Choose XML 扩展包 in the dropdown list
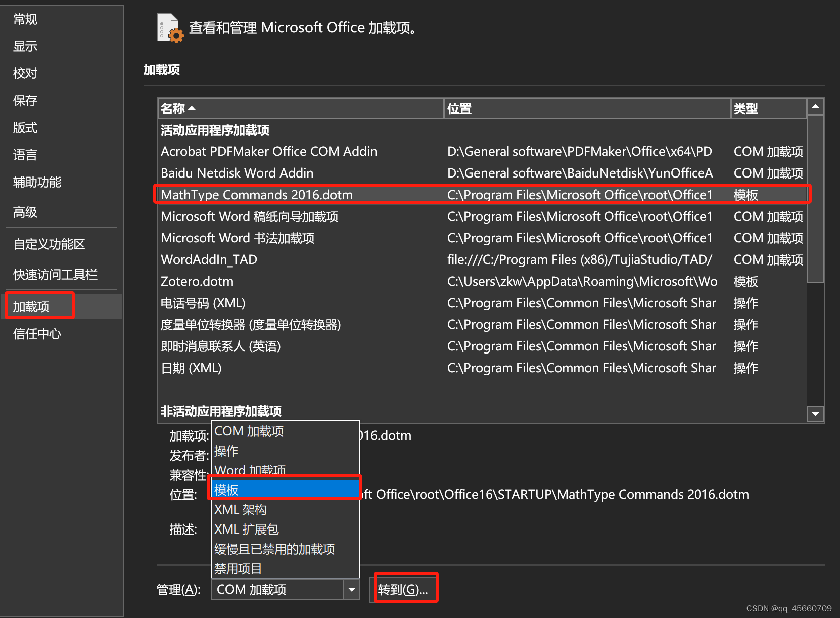840x618 pixels. pos(286,529)
